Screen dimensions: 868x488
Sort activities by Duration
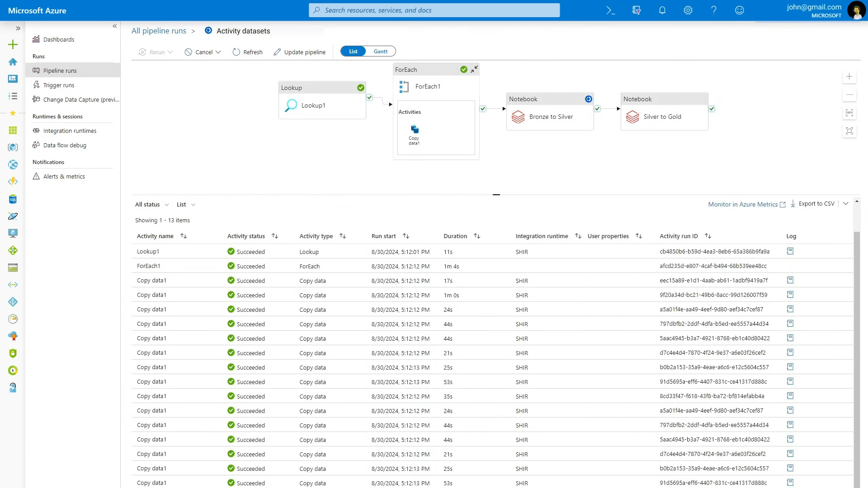477,235
